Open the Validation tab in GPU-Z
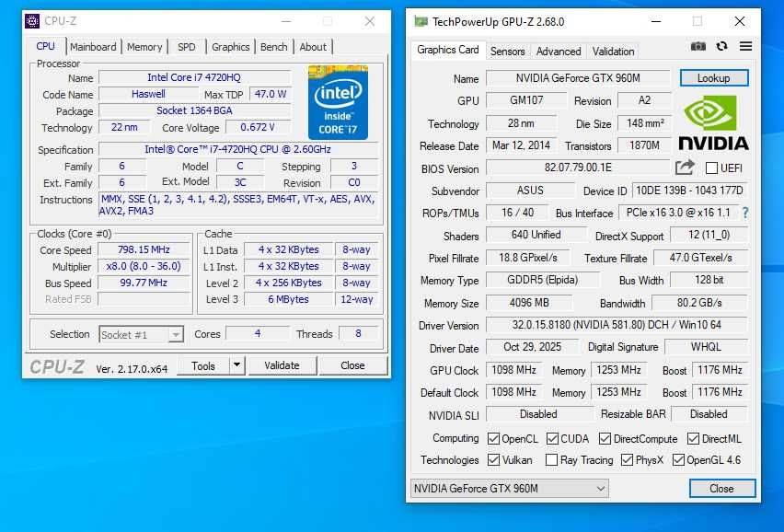 (x=613, y=52)
